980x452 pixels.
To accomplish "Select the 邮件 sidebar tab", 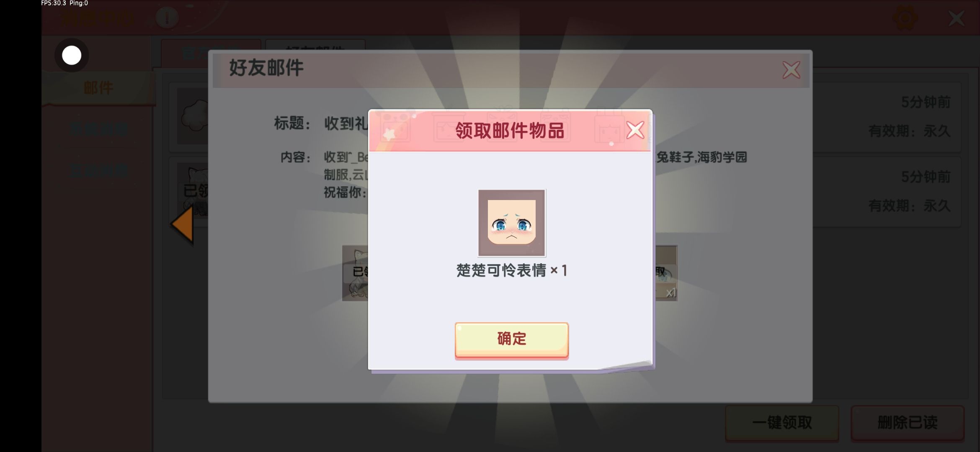I will [98, 88].
